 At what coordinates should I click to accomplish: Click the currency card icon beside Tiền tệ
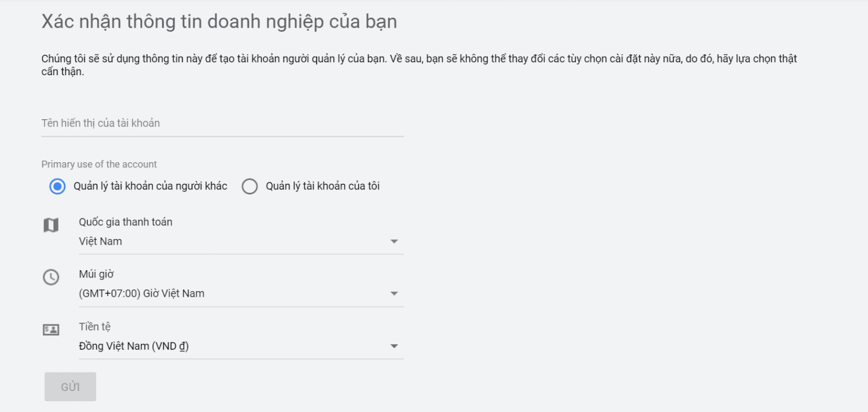tap(51, 329)
